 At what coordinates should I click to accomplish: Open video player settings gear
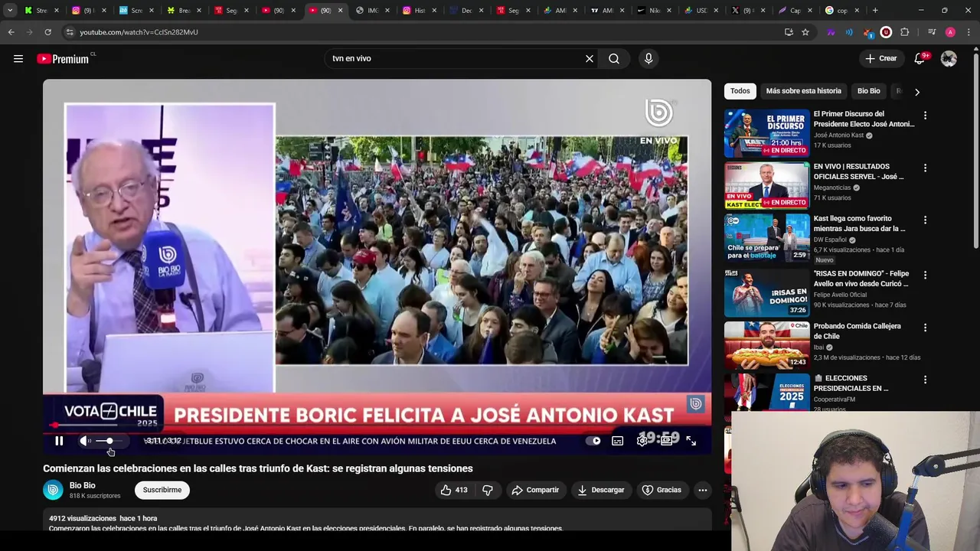point(642,441)
